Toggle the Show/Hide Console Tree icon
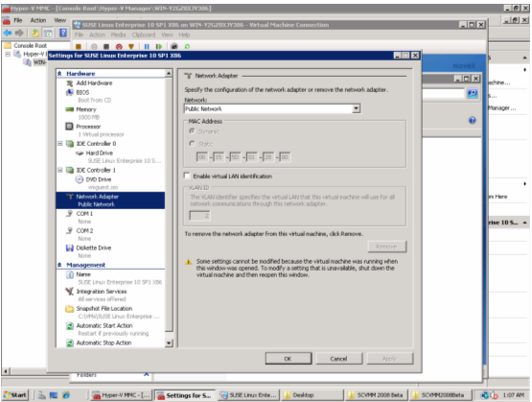Viewport: 532px width, 402px height. click(x=48, y=33)
